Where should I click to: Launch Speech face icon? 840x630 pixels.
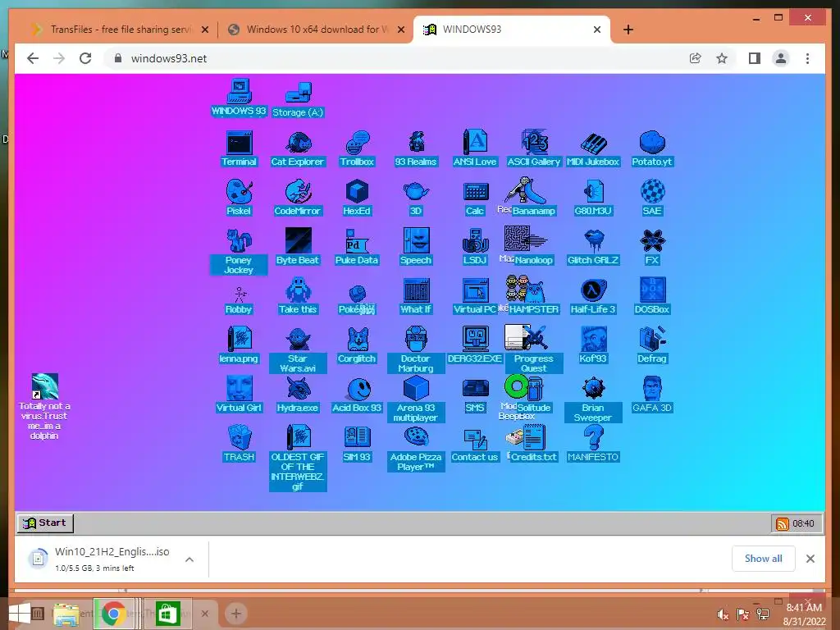[x=416, y=247]
